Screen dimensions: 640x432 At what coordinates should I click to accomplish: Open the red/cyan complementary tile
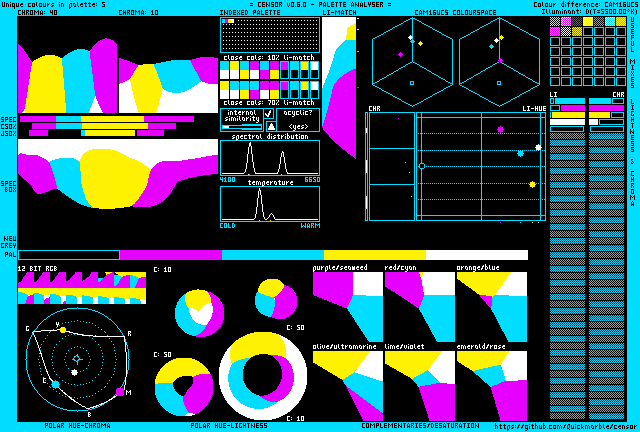420,307
